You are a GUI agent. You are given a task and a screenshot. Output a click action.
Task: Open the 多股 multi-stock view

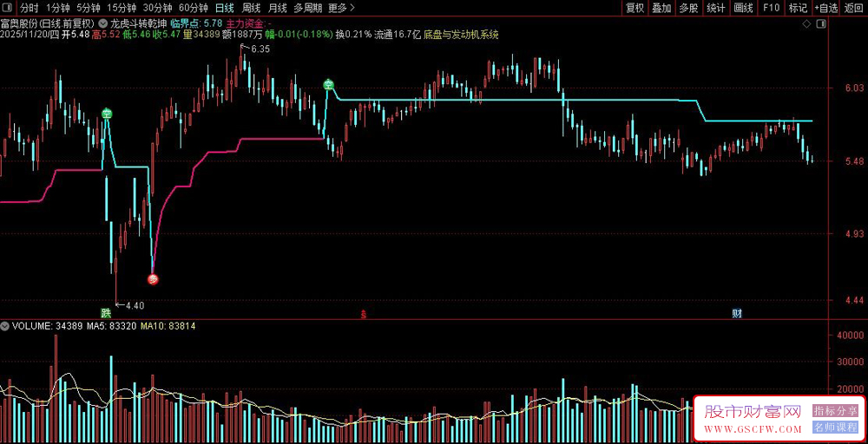click(x=688, y=8)
